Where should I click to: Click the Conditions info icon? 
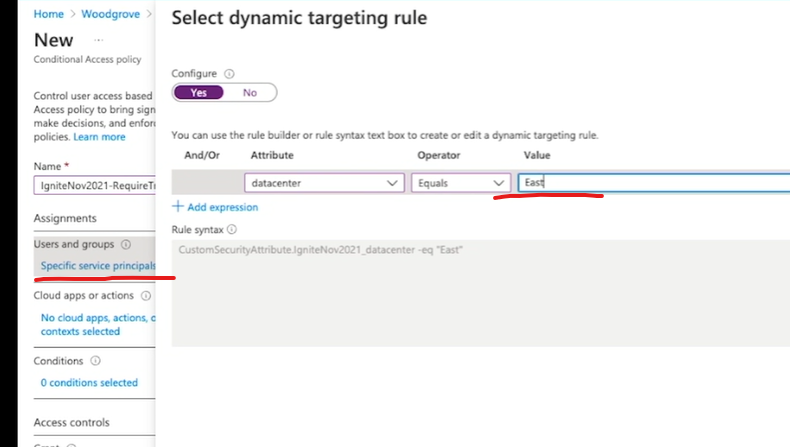click(95, 361)
